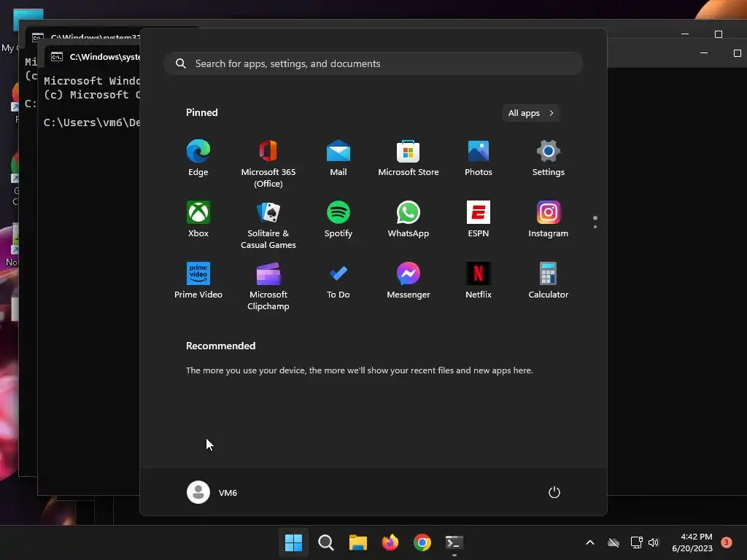Image resolution: width=747 pixels, height=560 pixels.
Task: Click the "Microsoft Windo" line in front Command Prompt
Action: [x=92, y=80]
